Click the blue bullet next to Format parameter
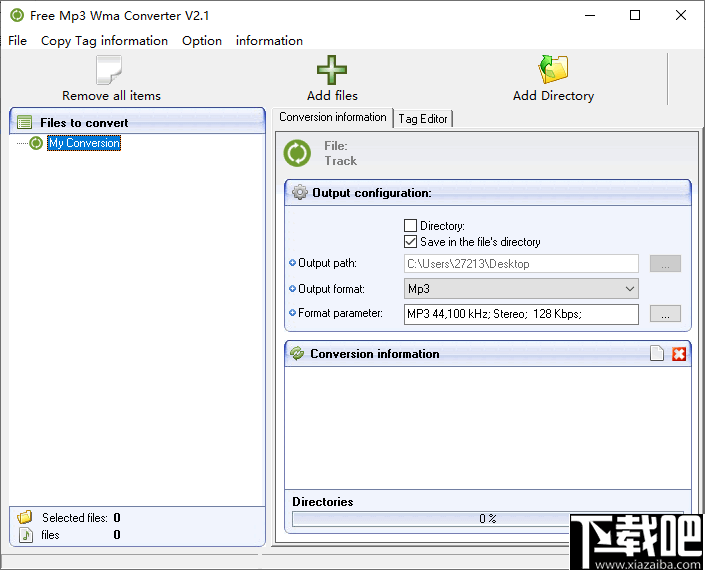 [x=292, y=312]
